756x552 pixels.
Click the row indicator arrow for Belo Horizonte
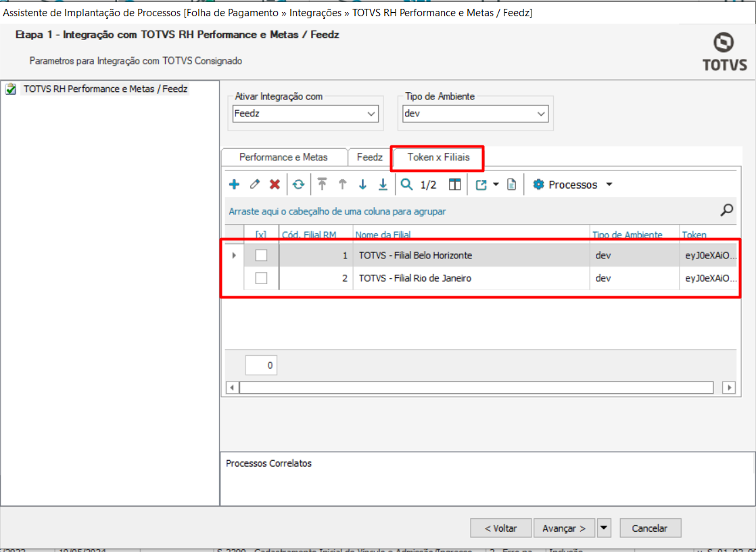pos(235,255)
